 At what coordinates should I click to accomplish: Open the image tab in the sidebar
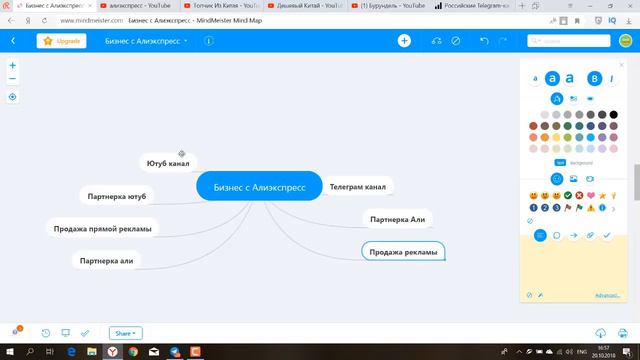click(x=573, y=179)
